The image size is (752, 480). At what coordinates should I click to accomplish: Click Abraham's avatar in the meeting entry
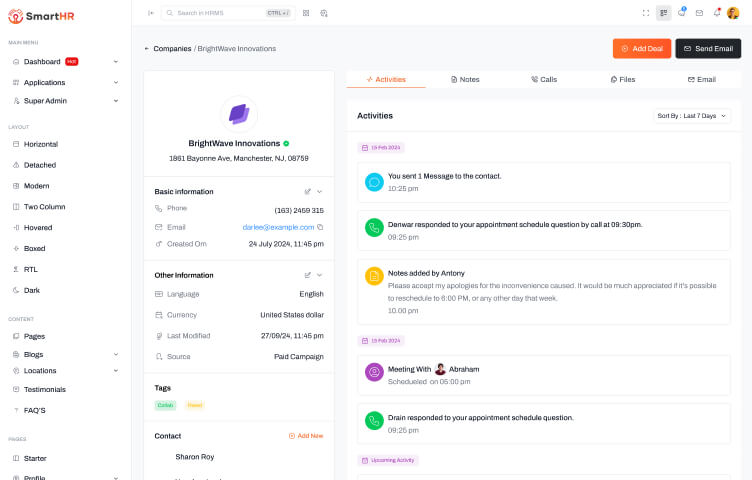tap(440, 369)
